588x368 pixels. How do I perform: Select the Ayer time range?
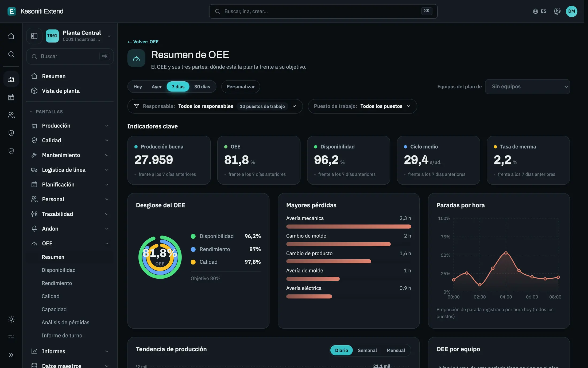(157, 86)
